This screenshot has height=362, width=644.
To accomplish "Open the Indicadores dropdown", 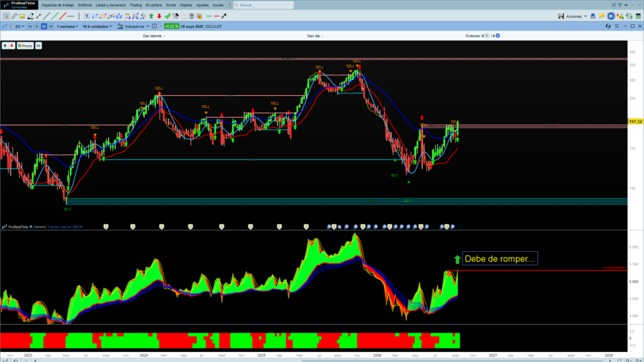I will coord(134,26).
